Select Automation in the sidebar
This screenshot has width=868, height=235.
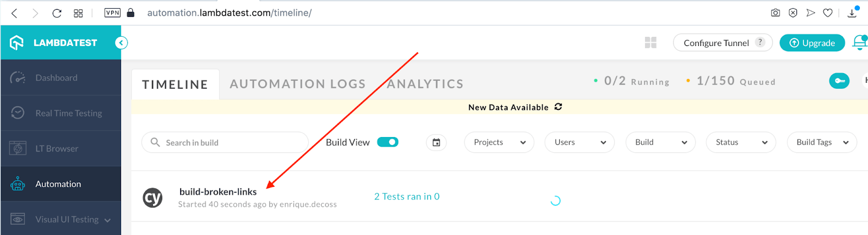point(60,184)
